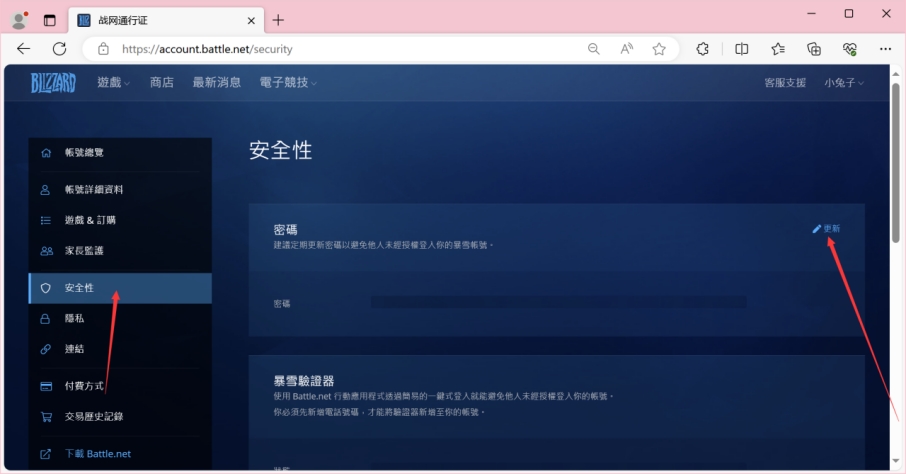Screen dimensions: 906x474
Task: Click the home icon beside 帳號總覽
Action: (x=46, y=153)
